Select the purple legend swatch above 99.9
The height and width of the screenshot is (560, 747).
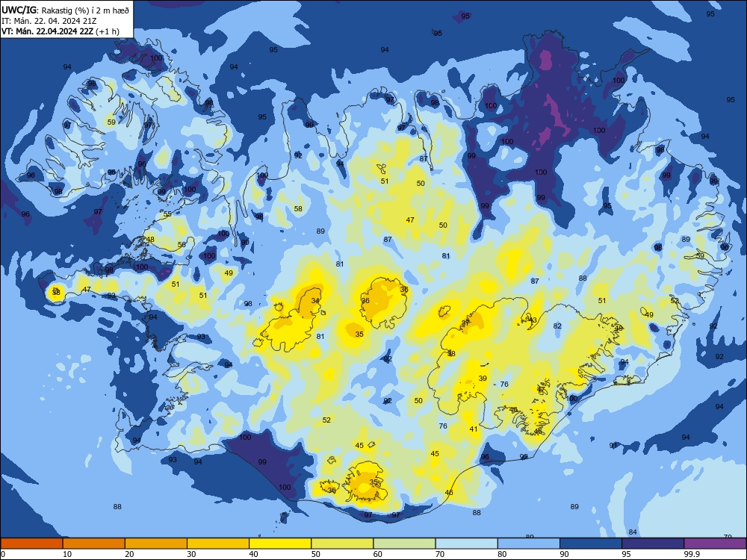click(x=715, y=544)
